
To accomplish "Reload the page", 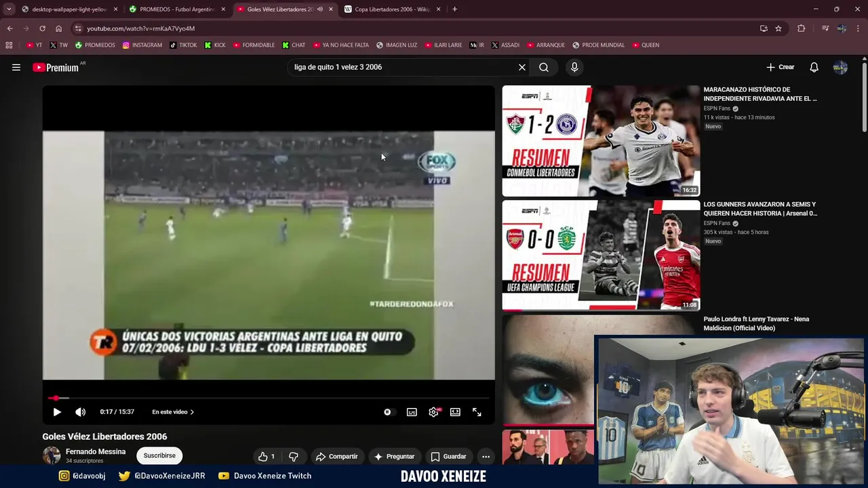I will pos(42,28).
